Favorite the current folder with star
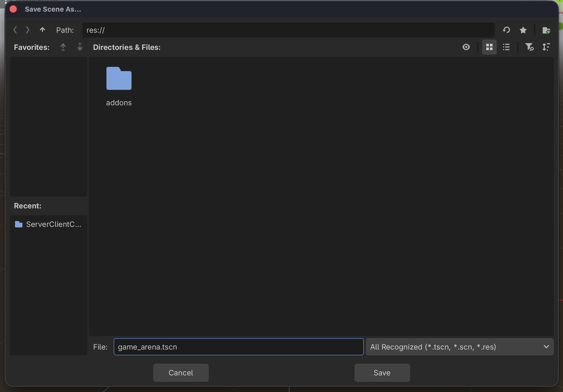The width and height of the screenshot is (563, 392). click(x=523, y=30)
